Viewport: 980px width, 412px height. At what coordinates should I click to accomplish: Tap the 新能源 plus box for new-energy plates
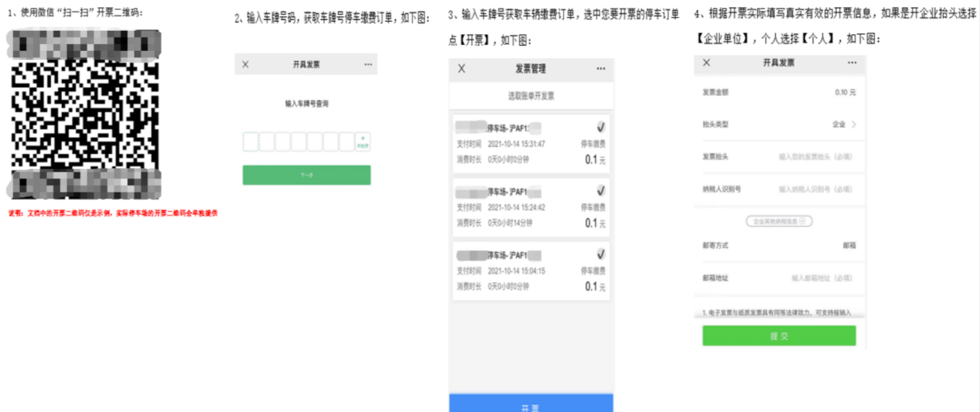pyautogui.click(x=363, y=142)
